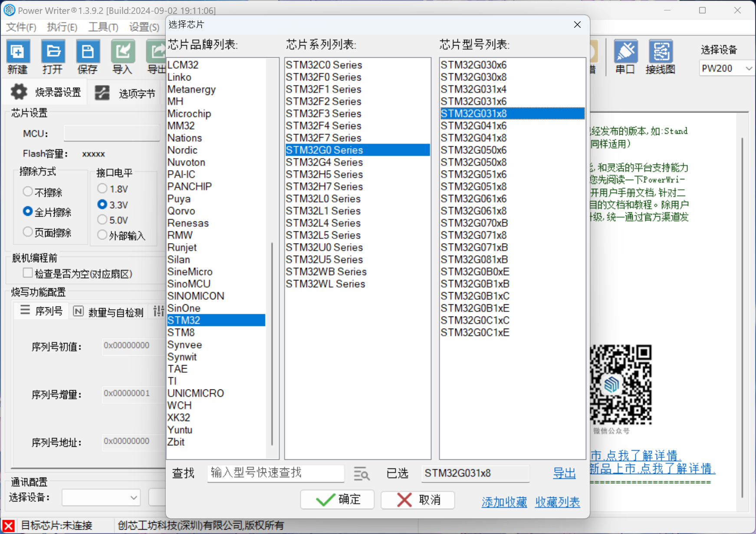Open the 通讯配置 选择设备 dropdown
The height and width of the screenshot is (534, 756).
pos(101,498)
